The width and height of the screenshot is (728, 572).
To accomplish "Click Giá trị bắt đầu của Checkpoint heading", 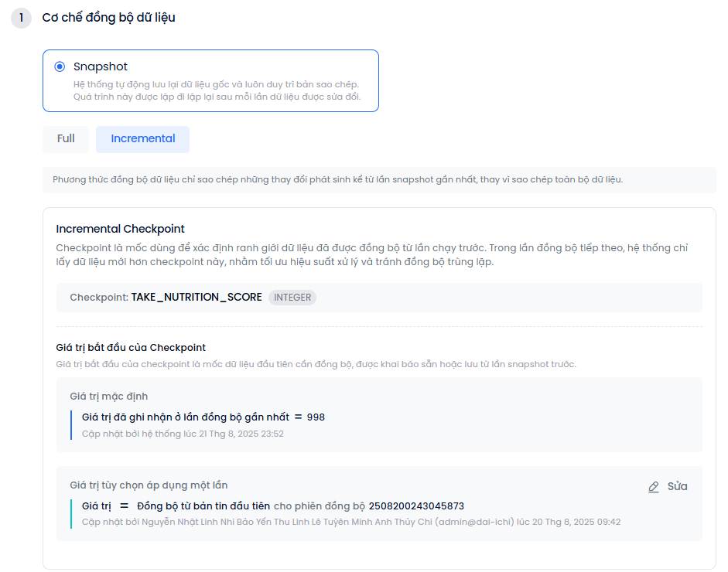I will (x=131, y=348).
